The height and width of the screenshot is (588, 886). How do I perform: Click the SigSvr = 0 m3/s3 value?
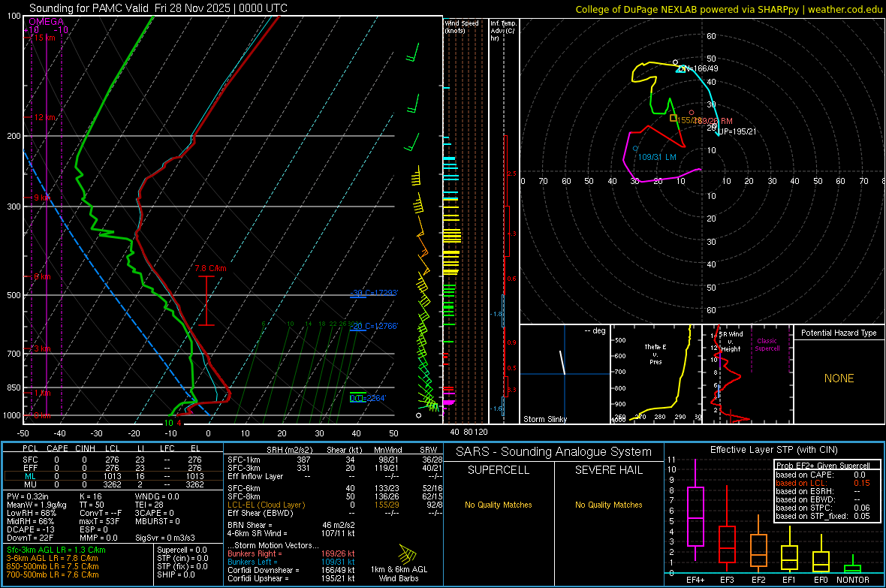pyautogui.click(x=165, y=538)
